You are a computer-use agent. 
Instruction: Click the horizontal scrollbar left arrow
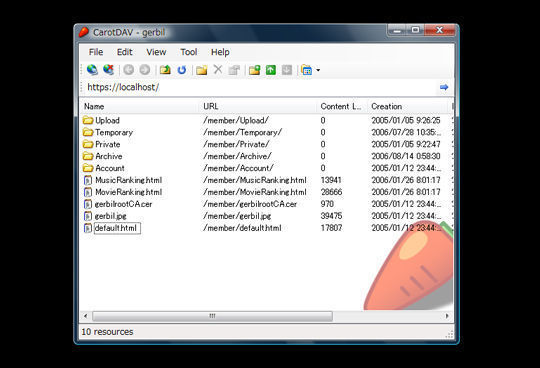[86, 316]
